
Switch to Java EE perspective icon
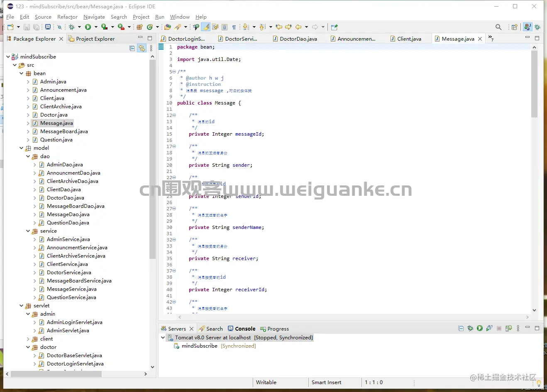click(x=527, y=27)
